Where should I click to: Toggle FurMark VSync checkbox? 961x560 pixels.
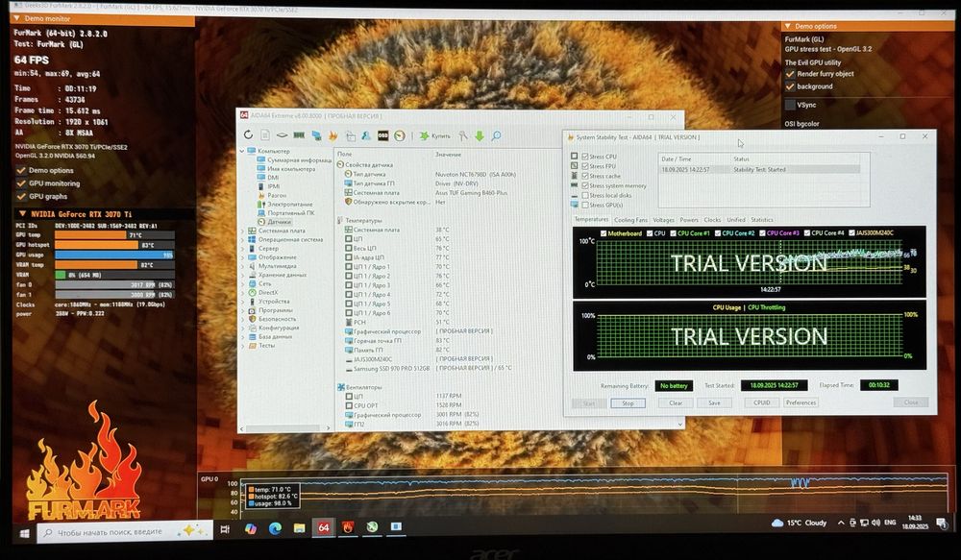point(791,105)
